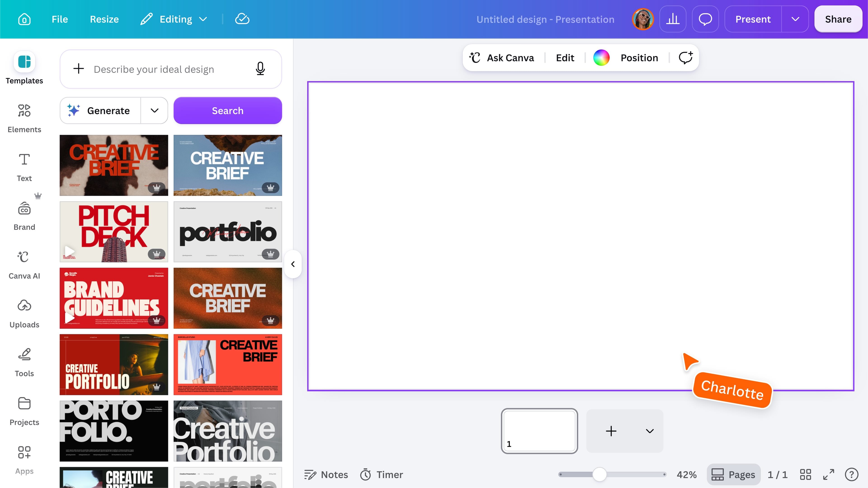Go to Canva home via house icon

point(24,19)
